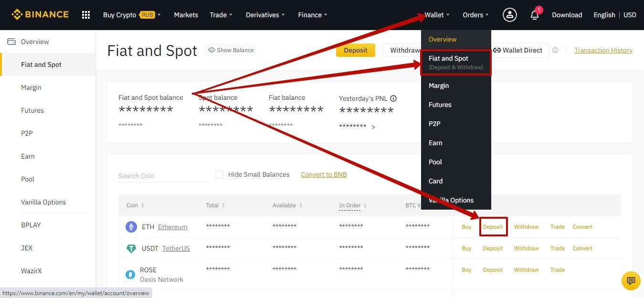Click Withdraw in the ETH row
The height and width of the screenshot is (298, 644).
[526, 227]
